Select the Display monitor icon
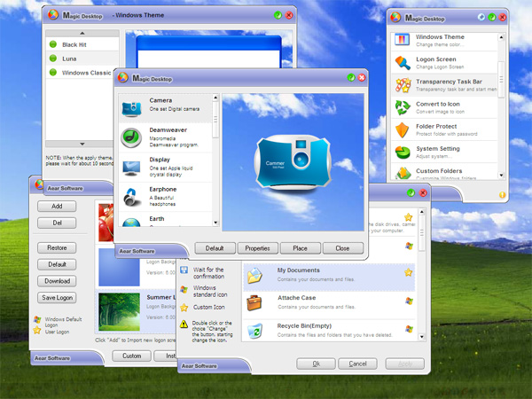 pyautogui.click(x=131, y=168)
